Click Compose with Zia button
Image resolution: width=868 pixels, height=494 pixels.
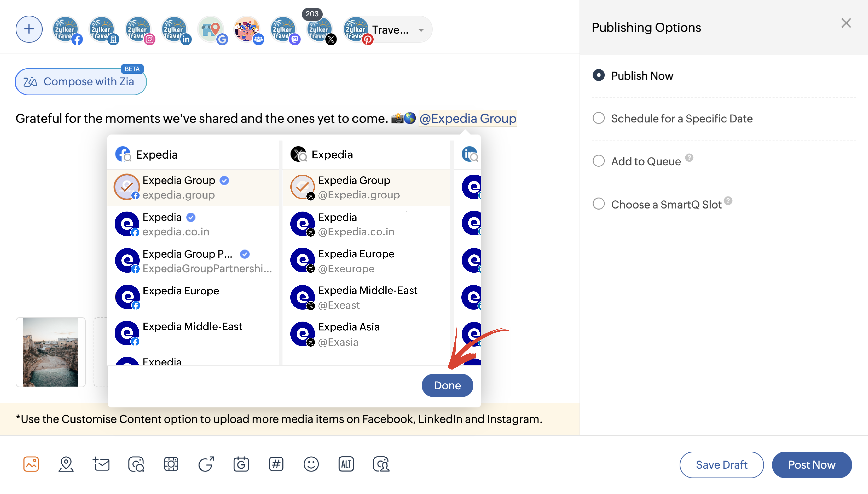[81, 82]
